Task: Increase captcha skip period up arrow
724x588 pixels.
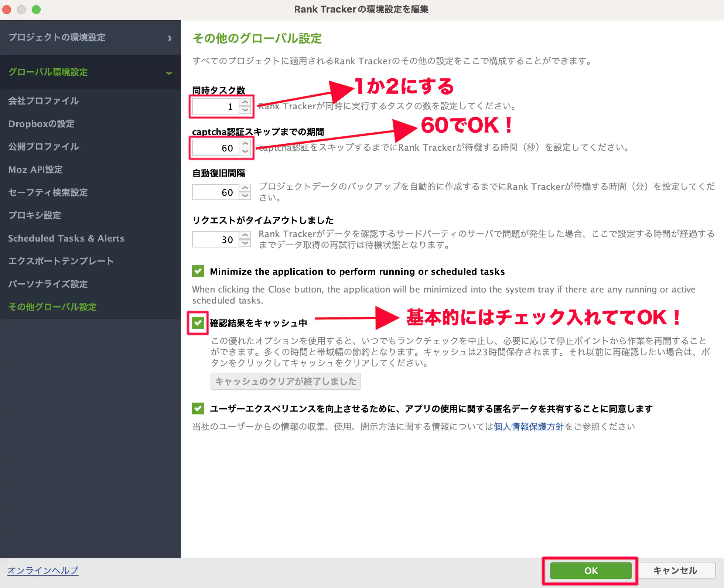Action: click(x=245, y=144)
